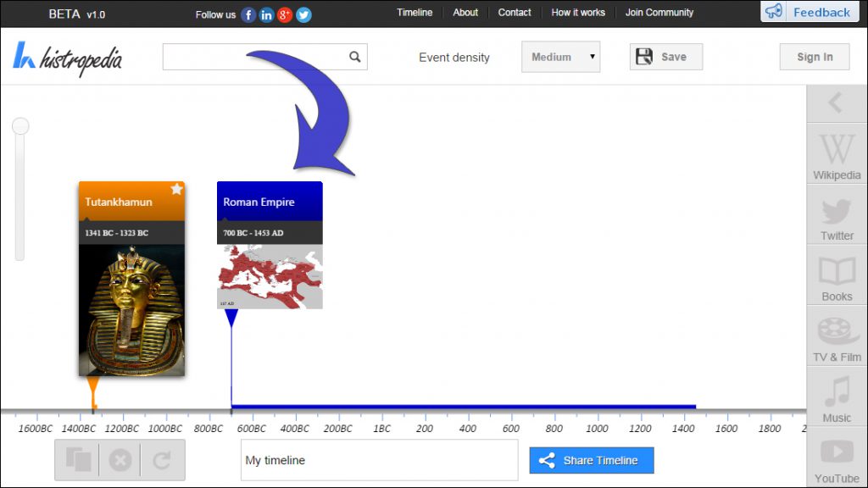
Task: Open the TV & Film panel
Action: click(837, 337)
